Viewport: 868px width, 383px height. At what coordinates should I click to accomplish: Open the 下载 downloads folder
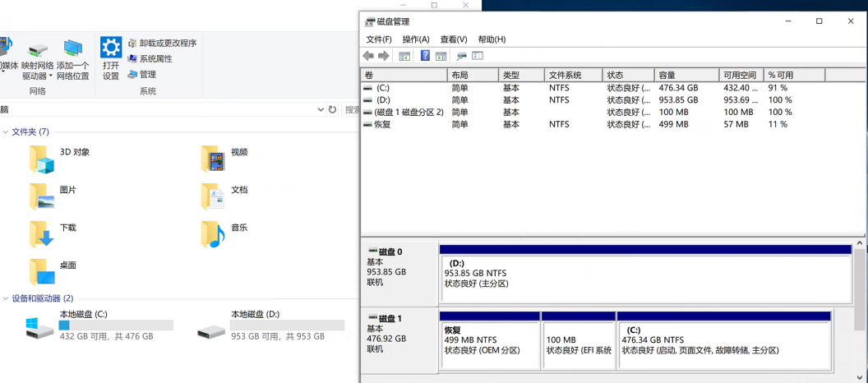[x=42, y=234]
